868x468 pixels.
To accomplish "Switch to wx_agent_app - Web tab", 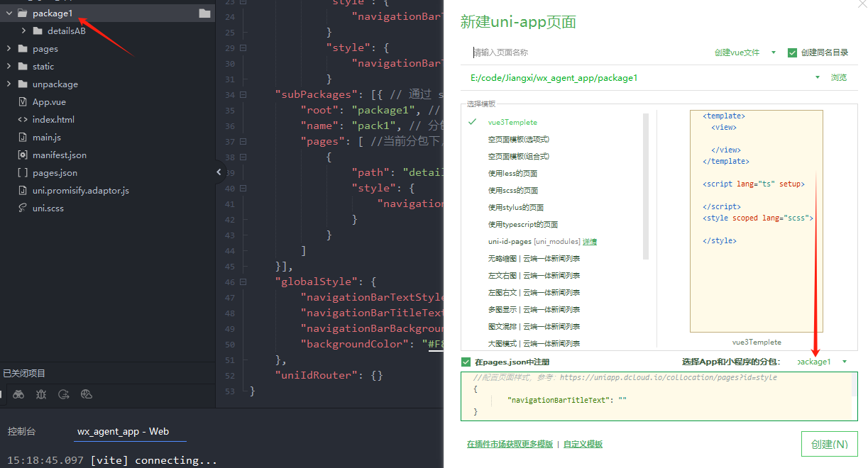I will (123, 431).
